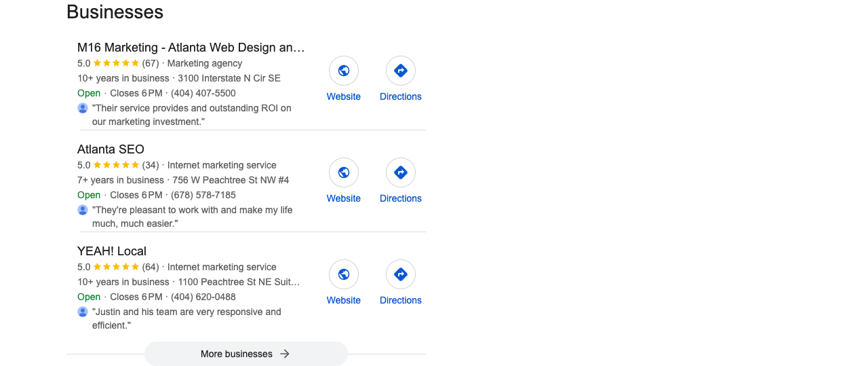Viewport: 868px width, 366px height.
Task: Click YEAH! Local review count (64)
Action: (x=151, y=267)
